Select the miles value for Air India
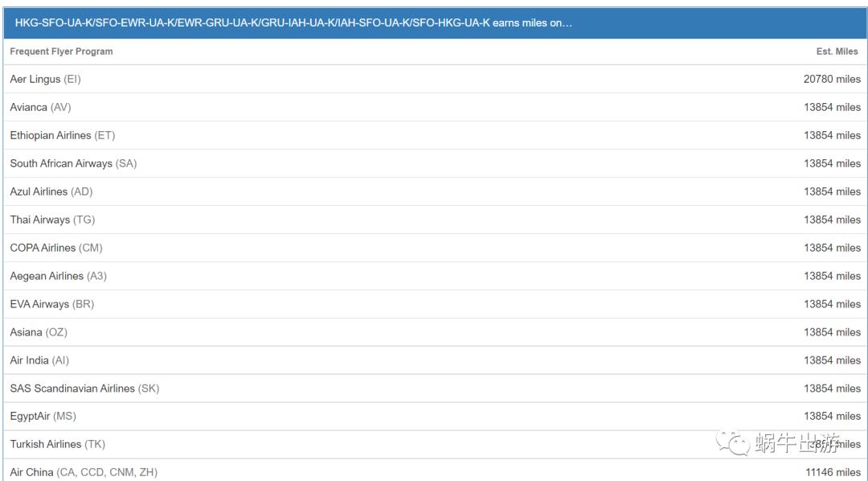This screenshot has width=868, height=481. tap(832, 360)
